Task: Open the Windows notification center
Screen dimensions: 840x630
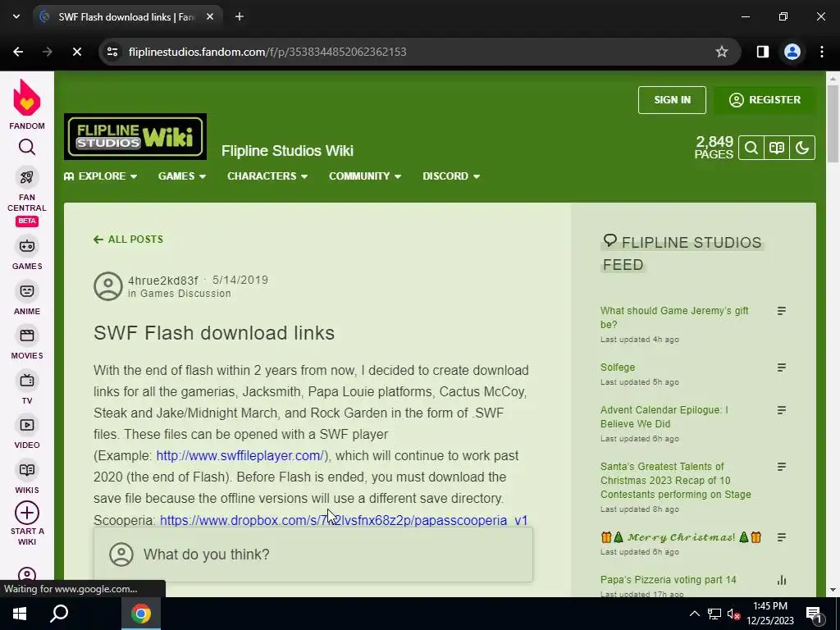Action: [814, 614]
